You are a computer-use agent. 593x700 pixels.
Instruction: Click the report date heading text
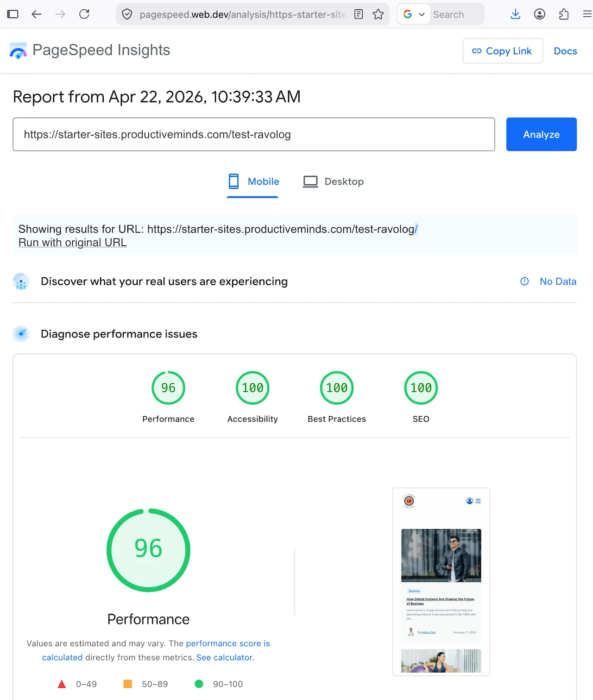[x=157, y=97]
